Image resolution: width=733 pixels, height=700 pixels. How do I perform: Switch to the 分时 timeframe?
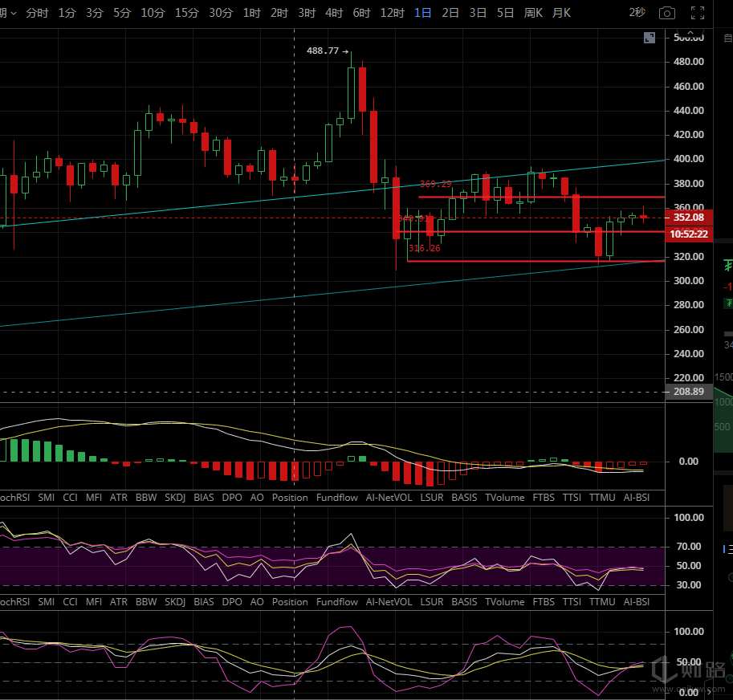point(37,13)
